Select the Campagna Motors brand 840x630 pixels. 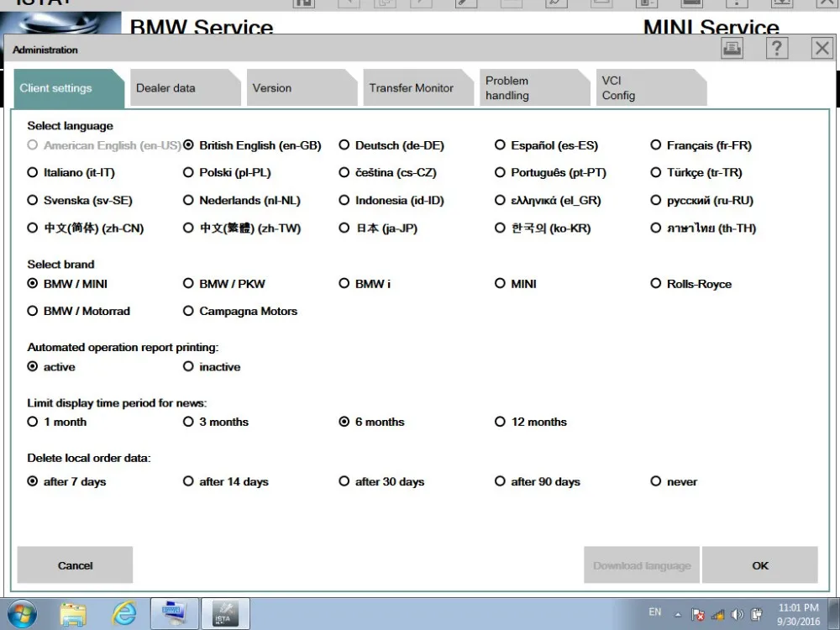(240, 312)
